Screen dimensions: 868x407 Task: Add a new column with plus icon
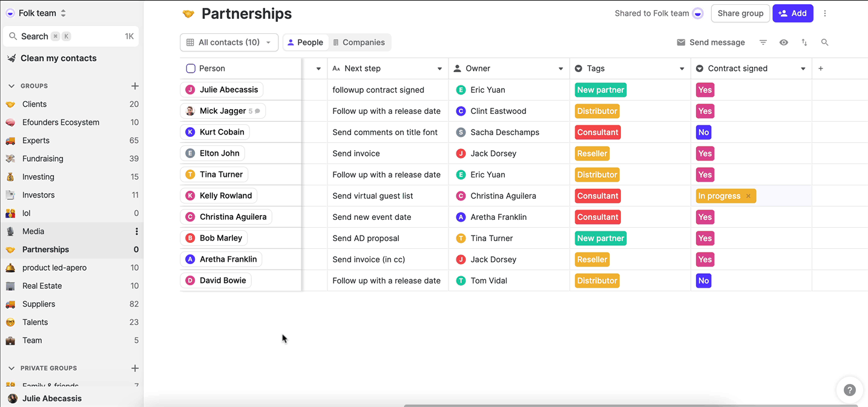point(821,68)
